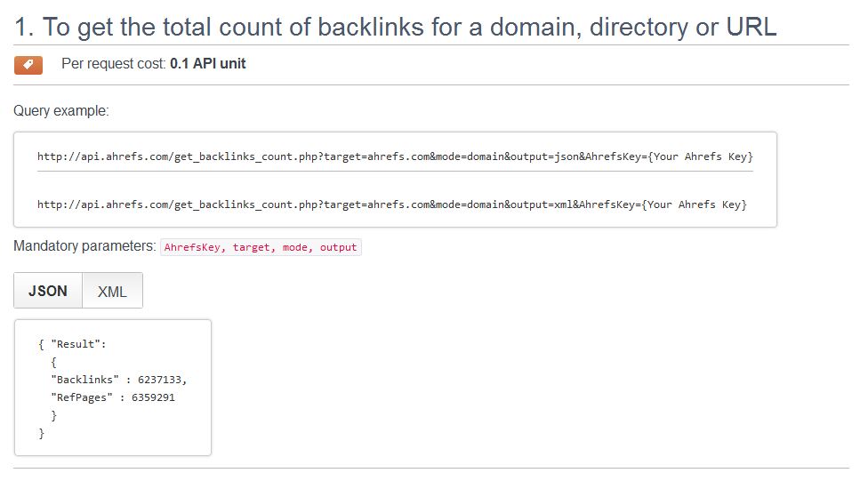The width and height of the screenshot is (868, 481).
Task: Click the { "Result": line in JSON
Action: click(72, 344)
